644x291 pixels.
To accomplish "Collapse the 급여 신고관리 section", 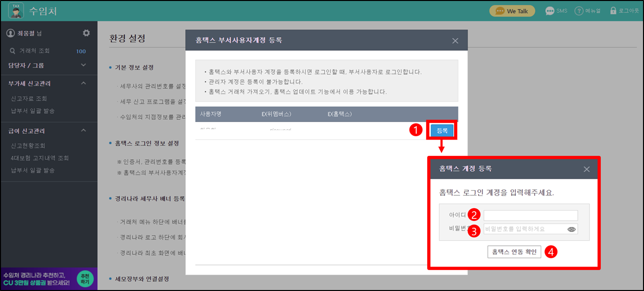I will (x=83, y=130).
